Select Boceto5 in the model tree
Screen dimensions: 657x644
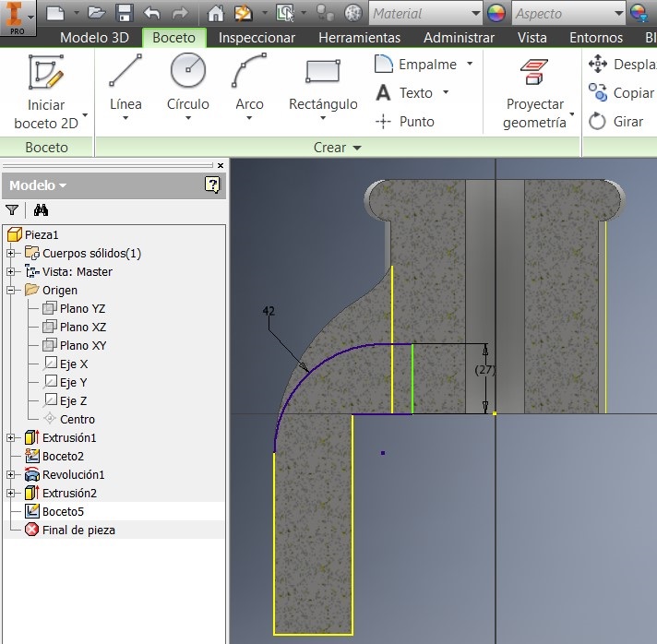(x=63, y=511)
